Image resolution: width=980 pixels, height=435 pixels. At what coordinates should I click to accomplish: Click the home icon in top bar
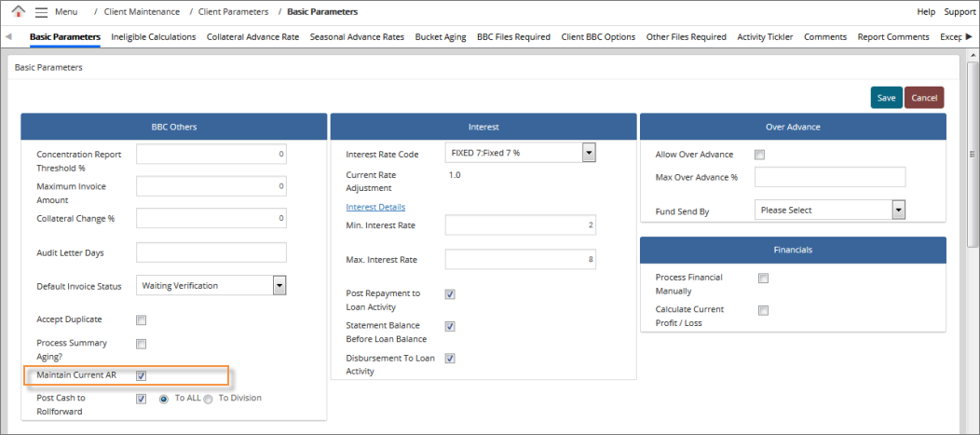[x=18, y=11]
